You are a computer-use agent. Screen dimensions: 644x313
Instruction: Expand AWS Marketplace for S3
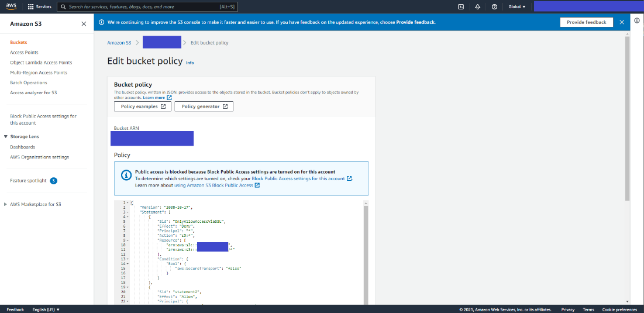point(5,204)
